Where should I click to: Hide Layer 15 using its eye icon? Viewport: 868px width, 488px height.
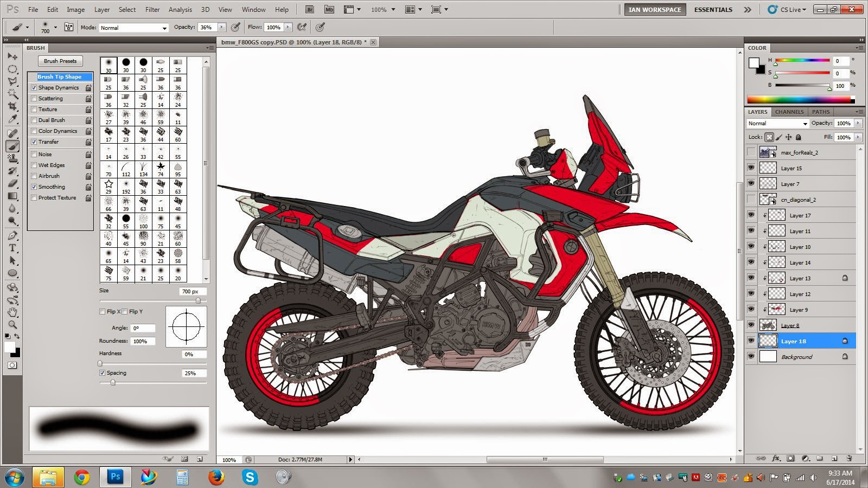(751, 168)
